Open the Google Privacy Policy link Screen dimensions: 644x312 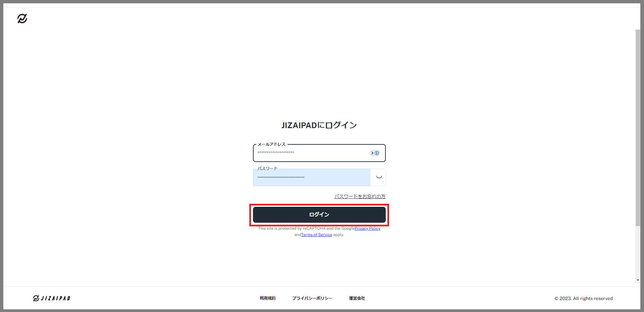[x=367, y=228]
